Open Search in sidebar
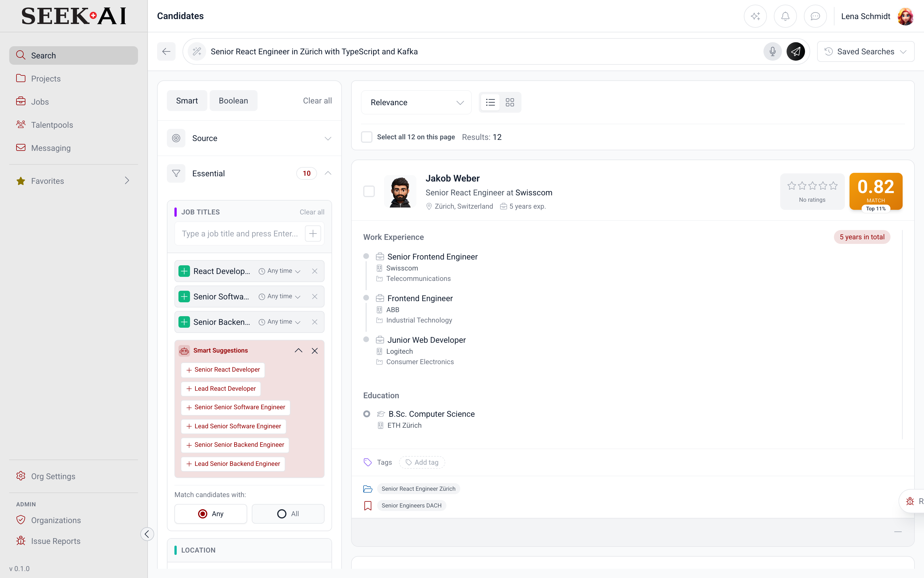The image size is (924, 578). (x=73, y=55)
